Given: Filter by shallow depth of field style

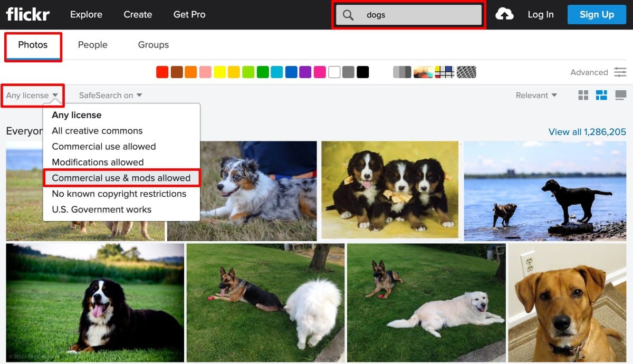Looking at the screenshot, I should (x=423, y=72).
